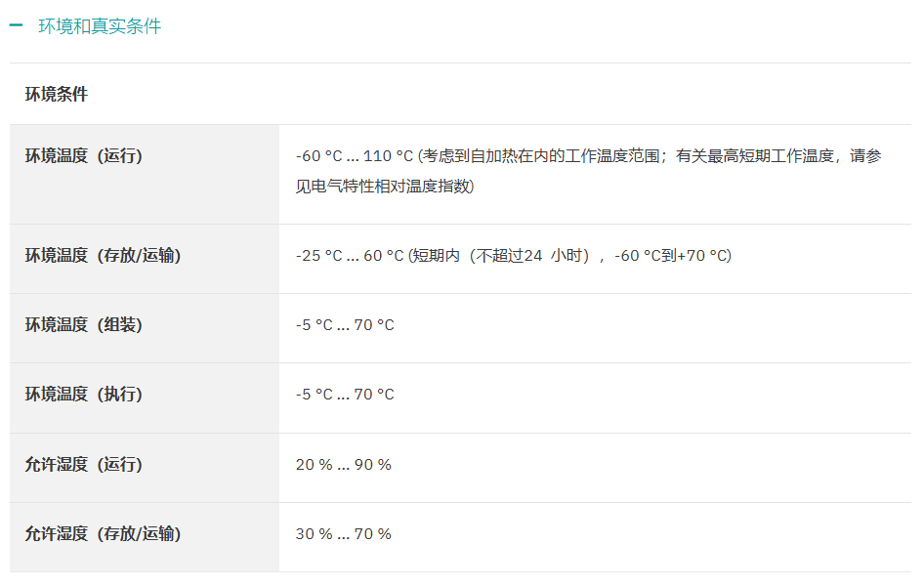Click the -60 °C ... 110 °C operating value
The height and width of the screenshot is (586, 924).
pyautogui.click(x=355, y=156)
